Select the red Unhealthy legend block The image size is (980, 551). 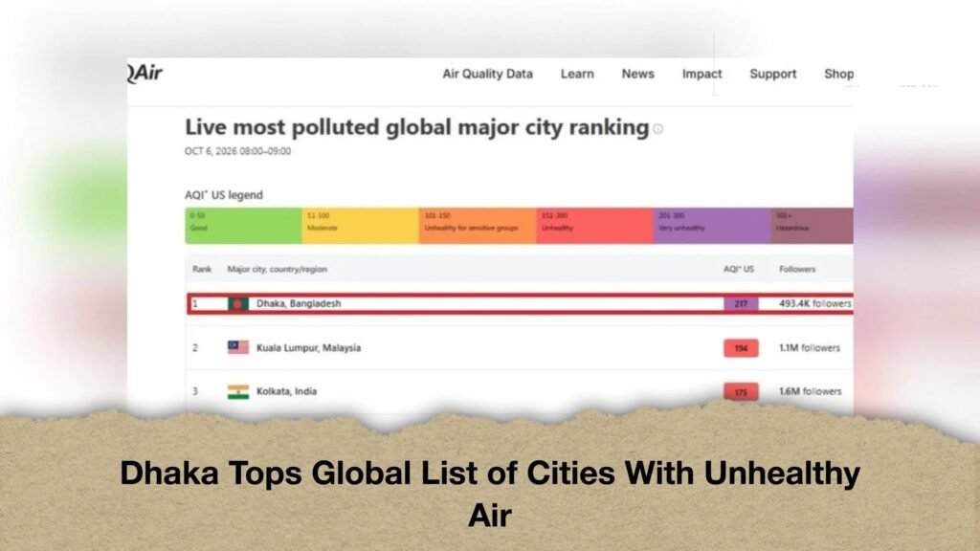pos(595,226)
